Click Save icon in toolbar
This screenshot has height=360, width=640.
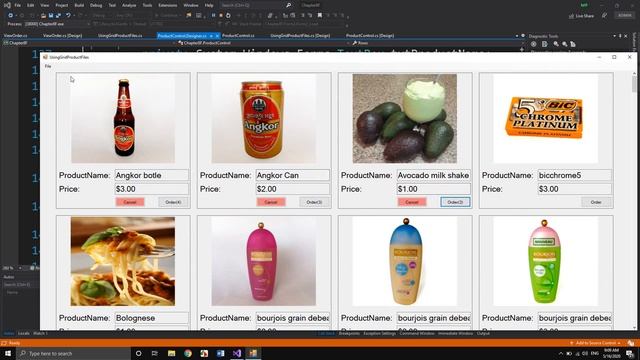51,16
